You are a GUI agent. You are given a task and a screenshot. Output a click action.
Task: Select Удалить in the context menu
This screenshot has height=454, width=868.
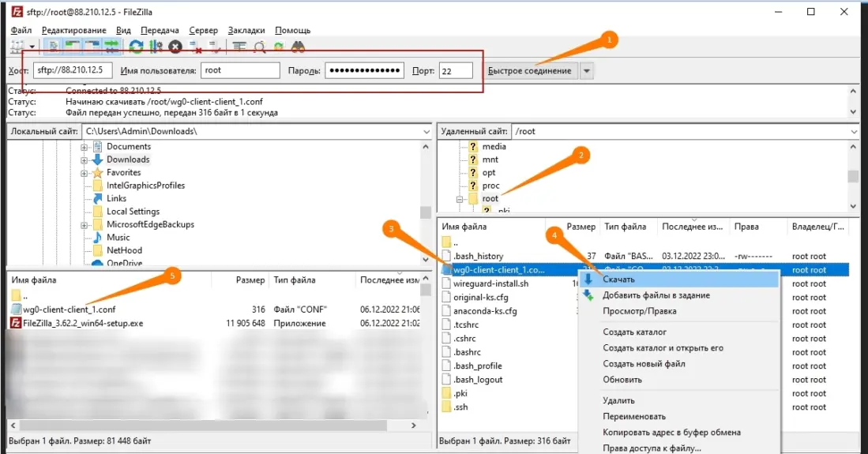pyautogui.click(x=618, y=400)
